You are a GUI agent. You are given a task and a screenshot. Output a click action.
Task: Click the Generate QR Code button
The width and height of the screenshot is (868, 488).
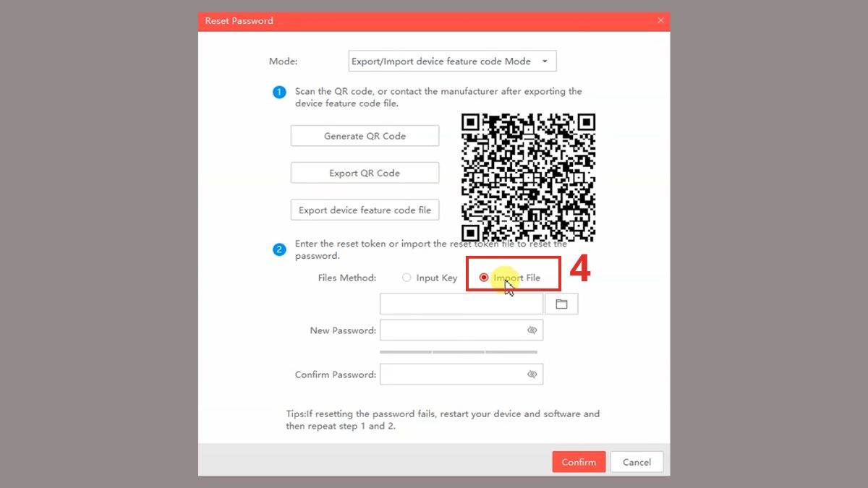pyautogui.click(x=365, y=136)
